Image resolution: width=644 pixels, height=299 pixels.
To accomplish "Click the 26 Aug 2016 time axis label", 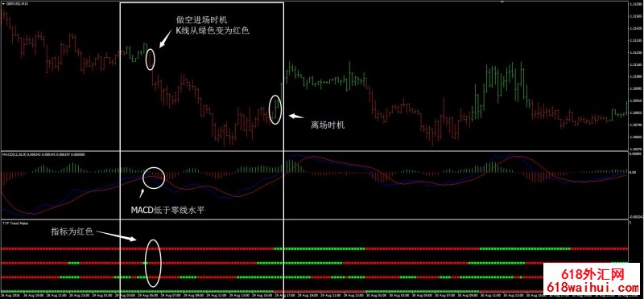I will pyautogui.click(x=10, y=295).
